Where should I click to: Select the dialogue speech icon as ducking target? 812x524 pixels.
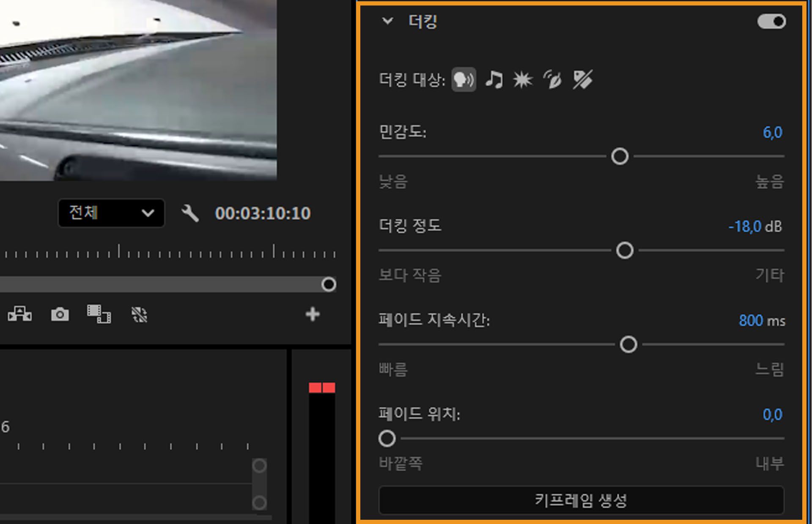click(464, 79)
